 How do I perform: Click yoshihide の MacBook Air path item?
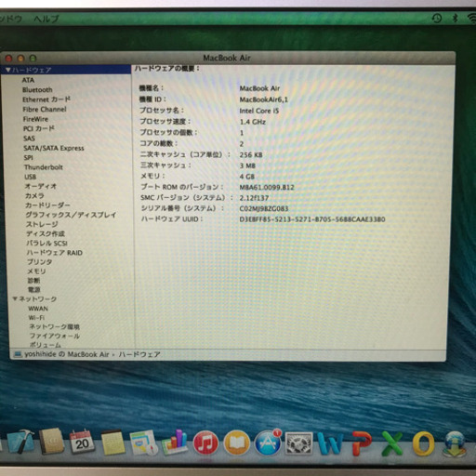(67, 354)
